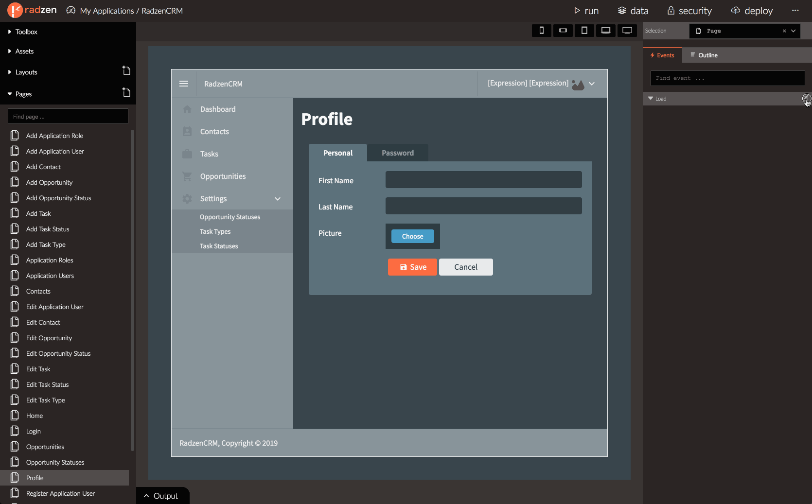The height and width of the screenshot is (504, 812).
Task: Open the Login page in list
Action: (x=33, y=431)
